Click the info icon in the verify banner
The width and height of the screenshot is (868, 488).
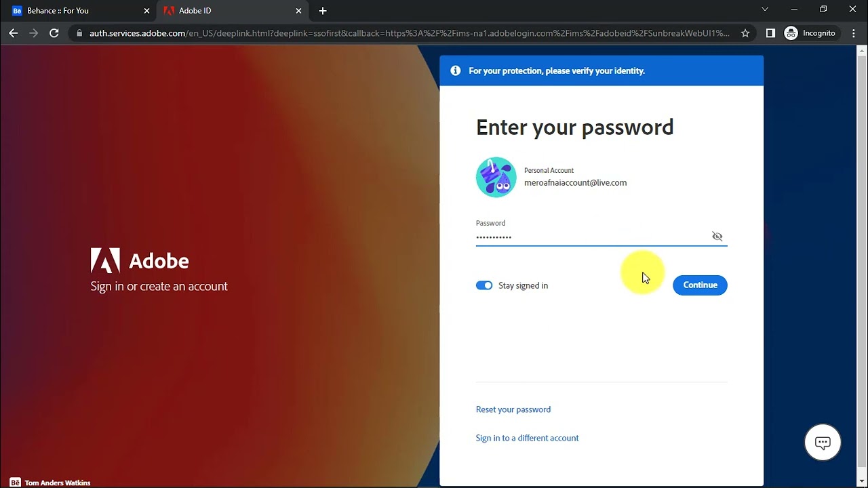click(x=455, y=70)
